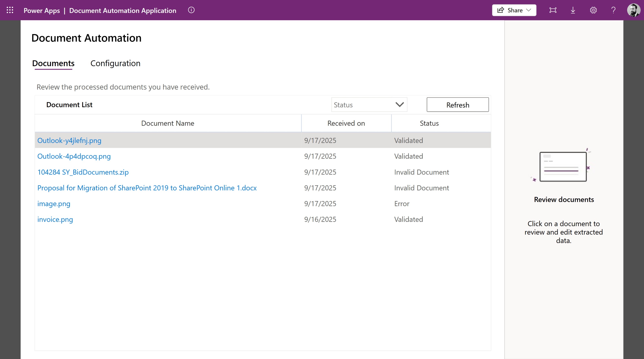644x359 pixels.
Task: Click the Share icon
Action: coord(500,10)
